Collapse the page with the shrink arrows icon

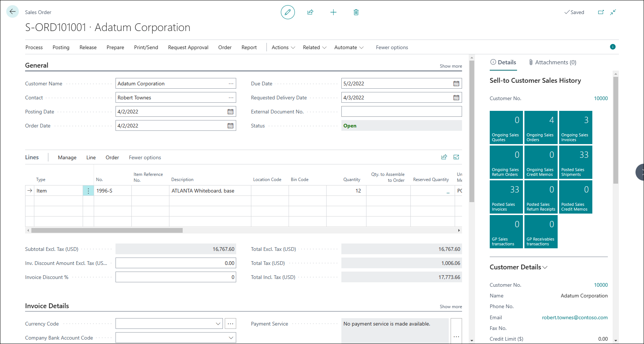[613, 12]
